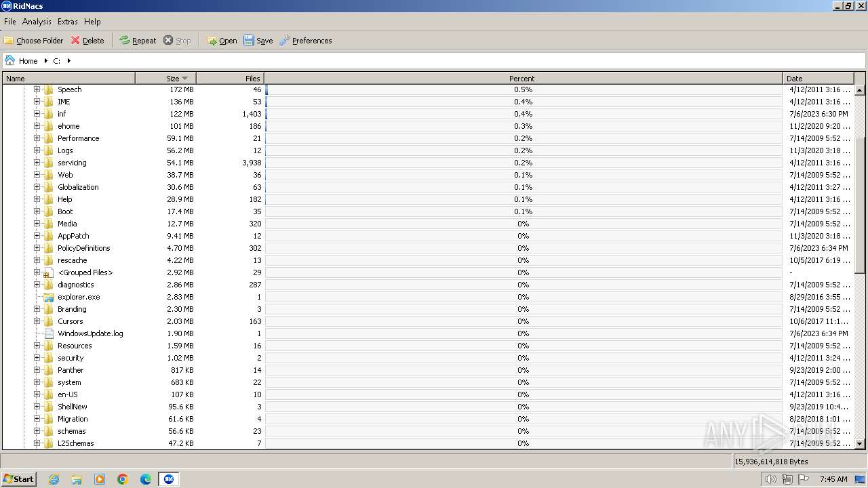The image size is (868, 488).
Task: Open the Help menu
Action: tap(92, 22)
